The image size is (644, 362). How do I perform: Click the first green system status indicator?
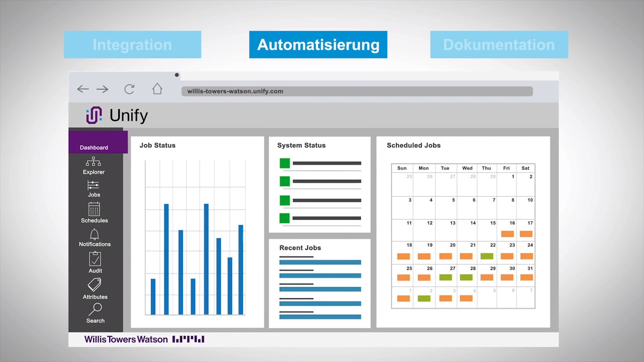[285, 163]
